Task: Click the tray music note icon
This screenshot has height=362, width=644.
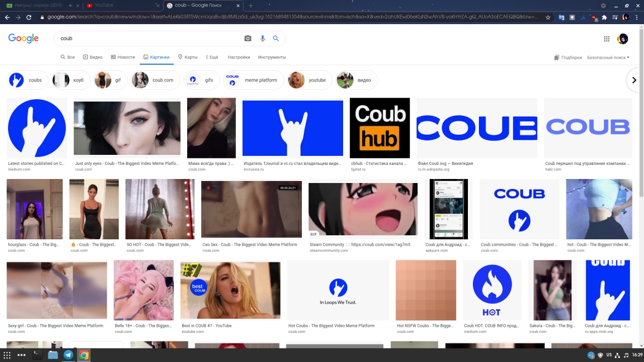Action: (625, 355)
